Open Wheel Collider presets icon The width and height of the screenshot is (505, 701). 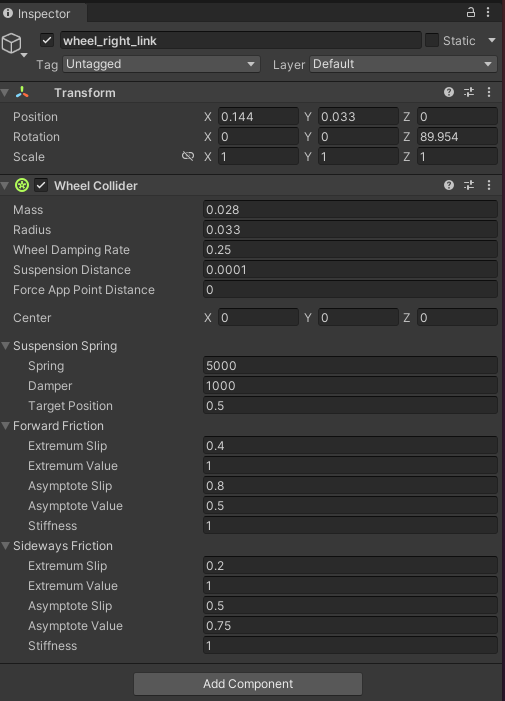(x=469, y=185)
